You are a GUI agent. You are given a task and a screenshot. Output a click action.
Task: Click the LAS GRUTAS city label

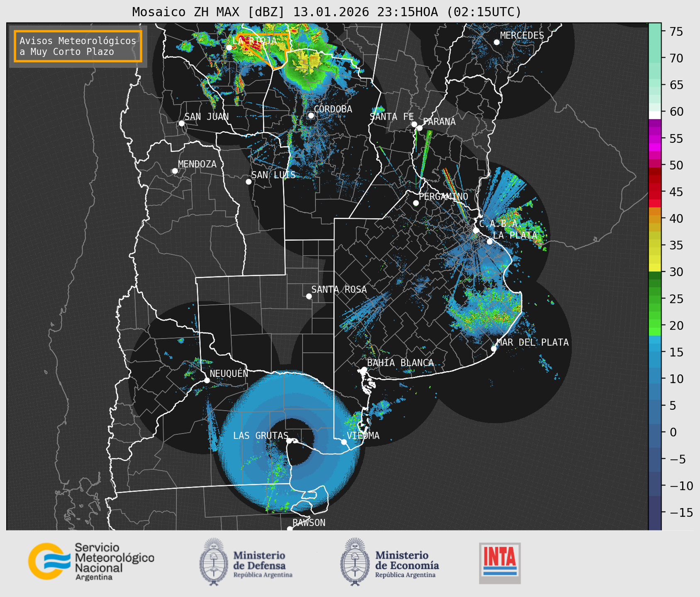[x=261, y=436]
